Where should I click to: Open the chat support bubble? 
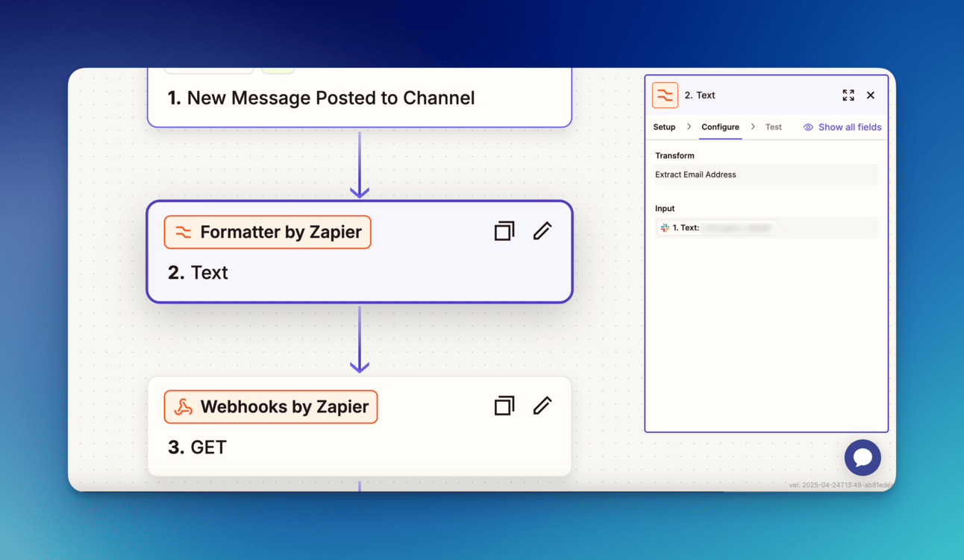(863, 457)
